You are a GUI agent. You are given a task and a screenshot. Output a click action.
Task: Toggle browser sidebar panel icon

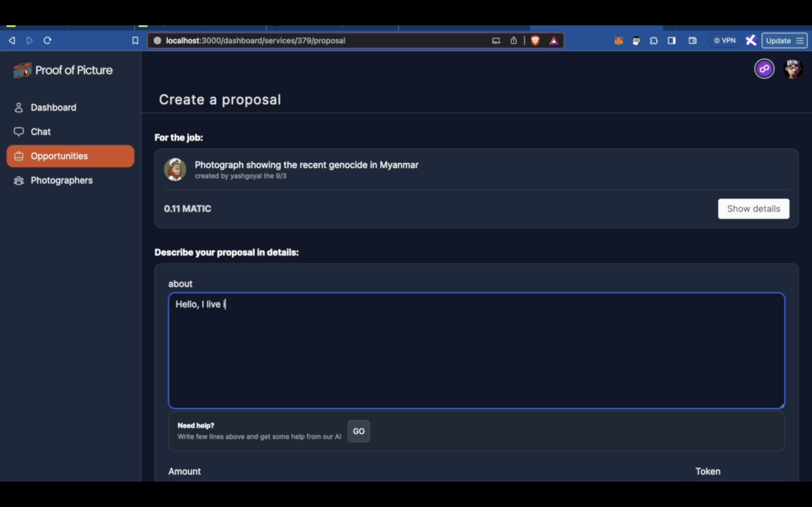pyautogui.click(x=671, y=41)
